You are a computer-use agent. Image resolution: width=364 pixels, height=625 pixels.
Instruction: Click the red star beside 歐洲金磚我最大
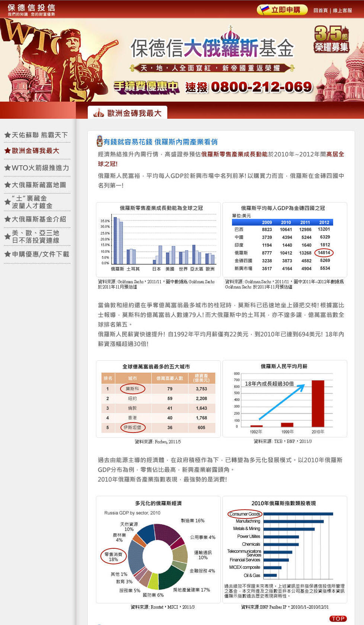[7, 150]
